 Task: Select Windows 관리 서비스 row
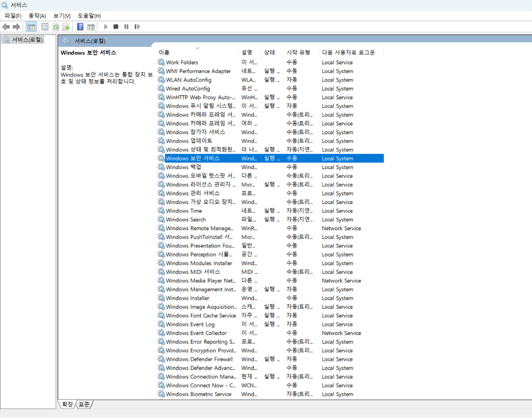click(270, 193)
